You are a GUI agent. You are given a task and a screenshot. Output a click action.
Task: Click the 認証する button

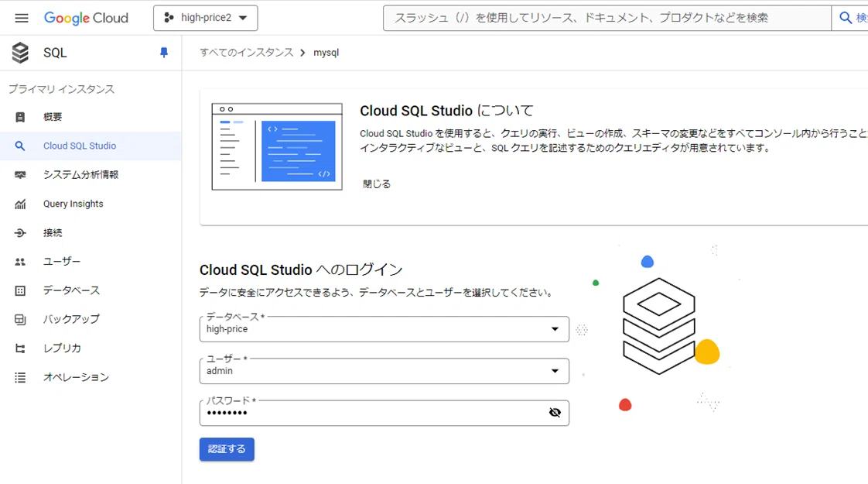pyautogui.click(x=227, y=449)
